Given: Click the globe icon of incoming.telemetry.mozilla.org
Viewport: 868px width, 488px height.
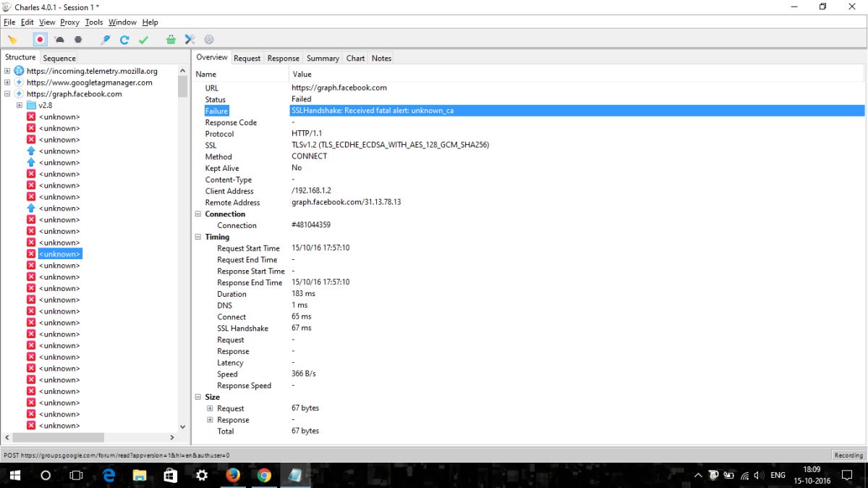Looking at the screenshot, I should point(19,71).
